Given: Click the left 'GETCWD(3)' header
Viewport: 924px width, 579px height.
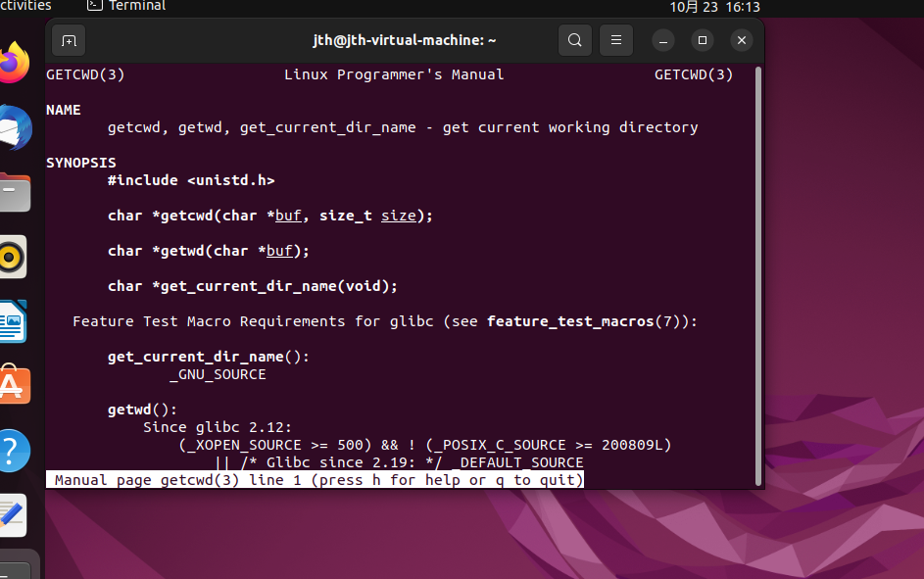Looking at the screenshot, I should click(x=85, y=74).
